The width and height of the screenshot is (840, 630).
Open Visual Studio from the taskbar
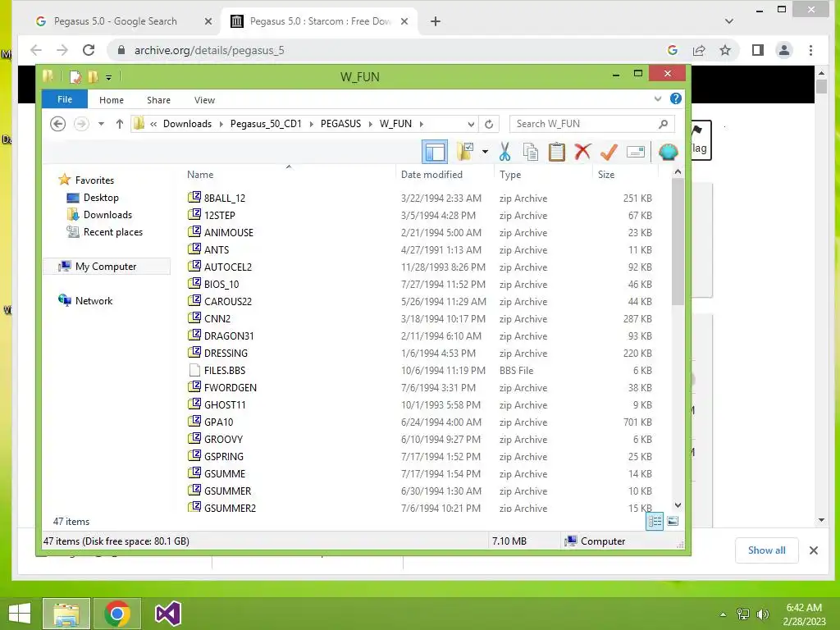coord(167,614)
